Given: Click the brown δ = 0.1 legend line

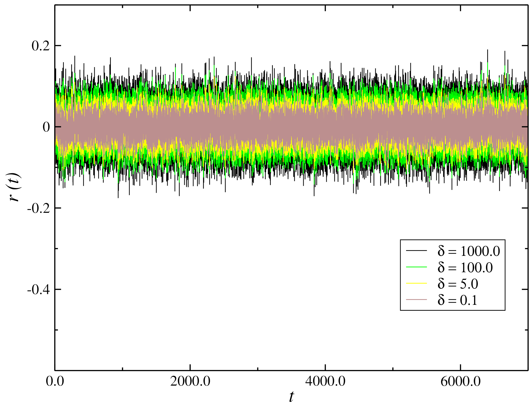Looking at the screenshot, I should 416,300.
